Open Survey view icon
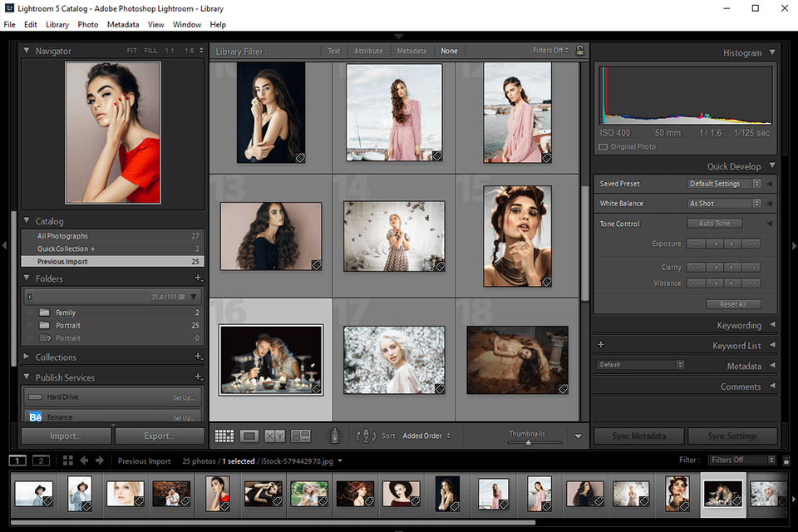This screenshot has height=532, width=798. 301,436
